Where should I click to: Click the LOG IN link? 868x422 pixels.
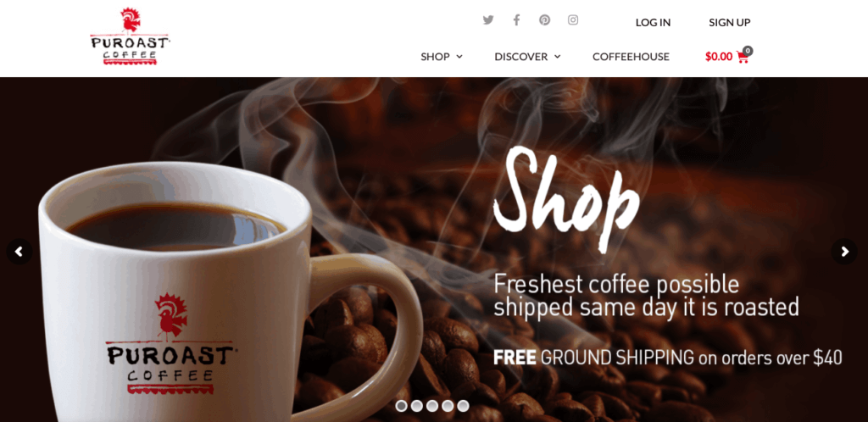click(654, 23)
